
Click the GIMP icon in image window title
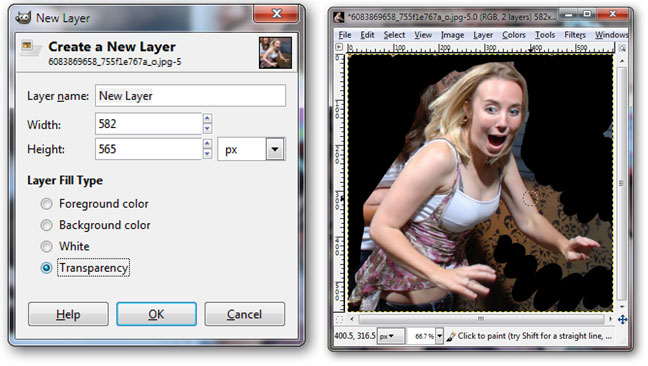tap(339, 17)
